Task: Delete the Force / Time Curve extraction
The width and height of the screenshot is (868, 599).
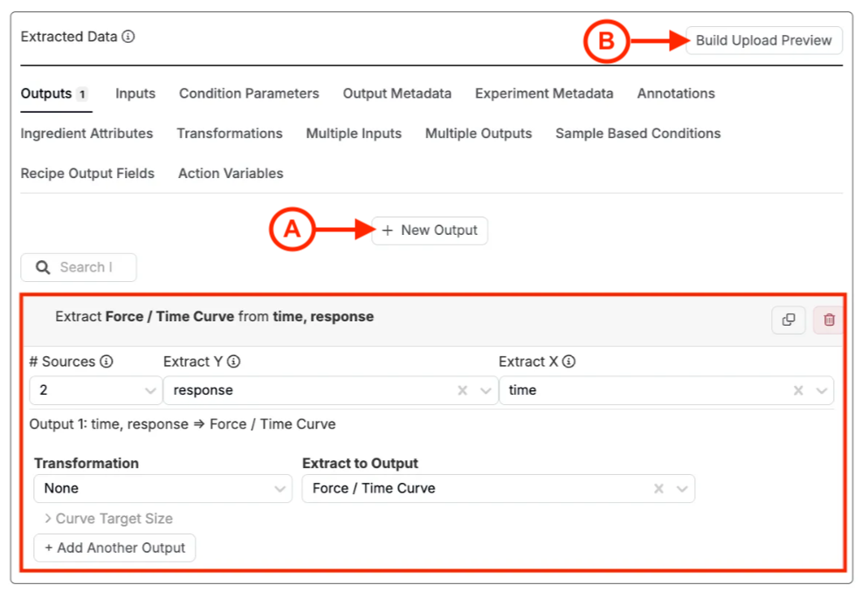Action: tap(829, 320)
